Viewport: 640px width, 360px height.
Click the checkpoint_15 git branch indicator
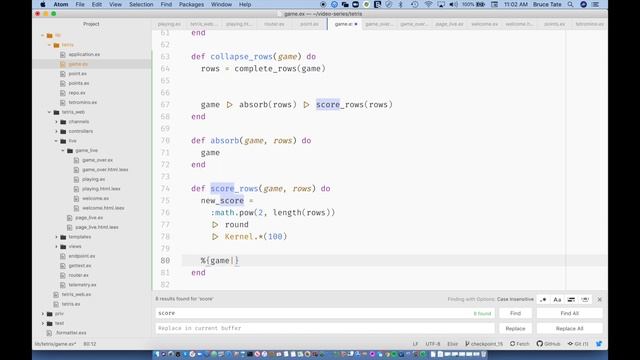coord(484,344)
